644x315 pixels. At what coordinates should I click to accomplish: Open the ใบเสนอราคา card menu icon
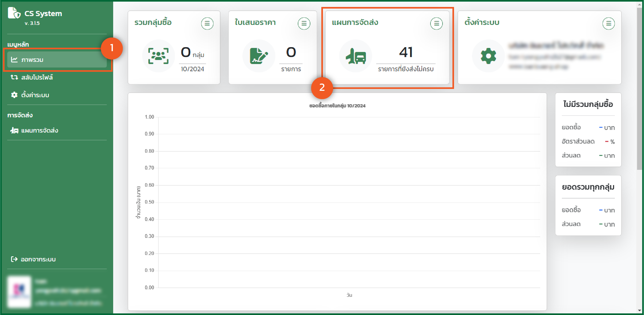[304, 24]
